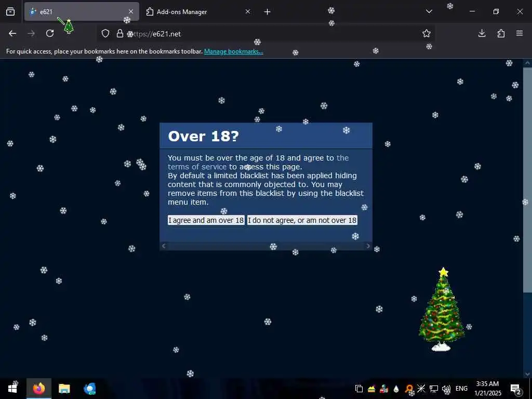Viewport: 532px width, 399px height.
Task: Open the tracking protection shield icon
Action: coord(105,33)
